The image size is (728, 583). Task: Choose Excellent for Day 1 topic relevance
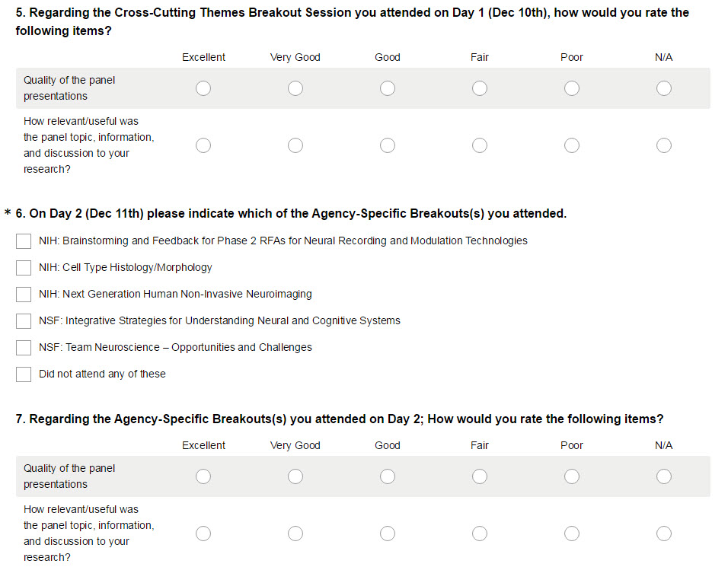pyautogui.click(x=203, y=145)
